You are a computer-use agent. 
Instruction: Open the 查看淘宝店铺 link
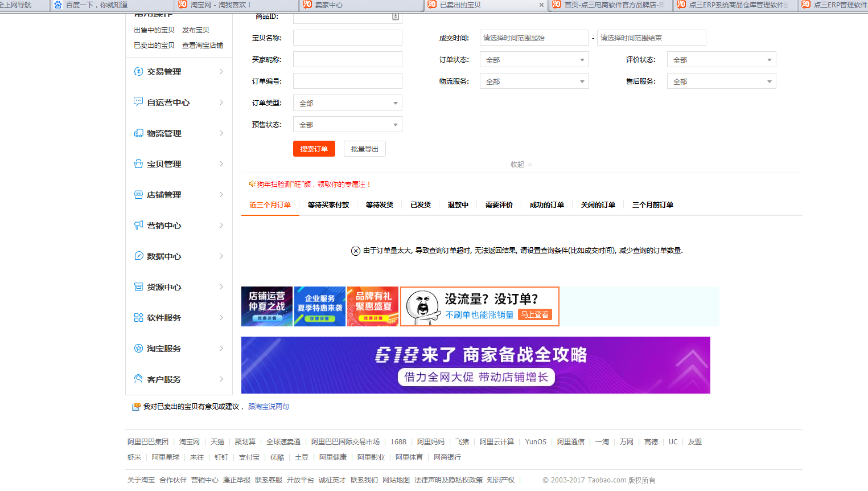coord(203,46)
